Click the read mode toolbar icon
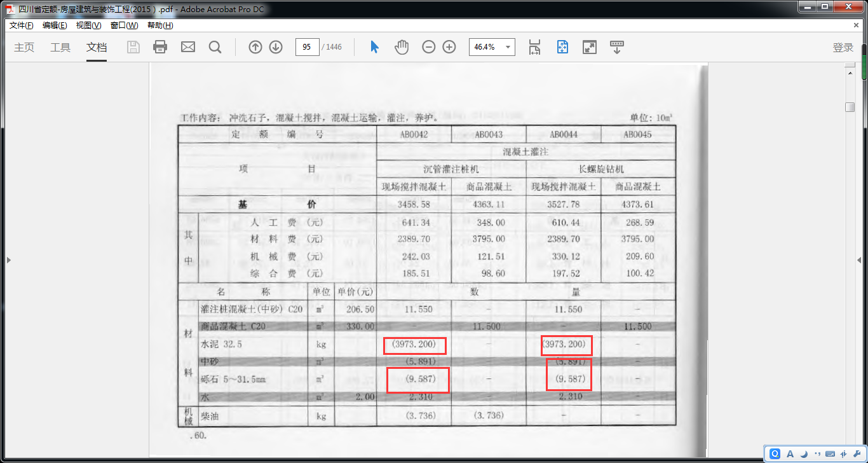The width and height of the screenshot is (868, 463). [x=617, y=47]
